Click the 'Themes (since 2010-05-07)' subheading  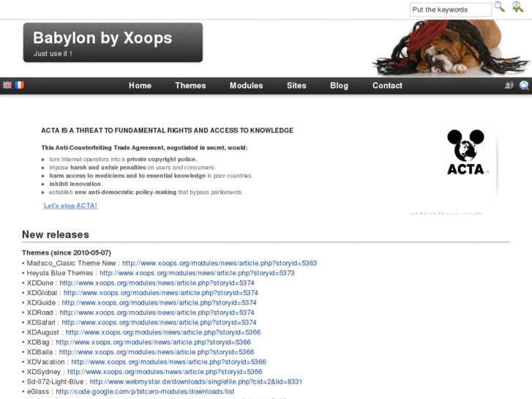coord(67,253)
